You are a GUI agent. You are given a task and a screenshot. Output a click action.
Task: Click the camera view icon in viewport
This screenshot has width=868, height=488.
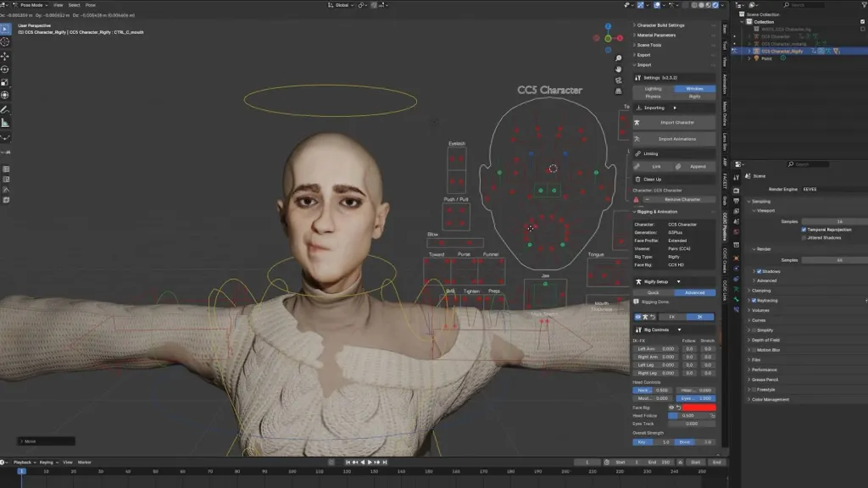[619, 80]
